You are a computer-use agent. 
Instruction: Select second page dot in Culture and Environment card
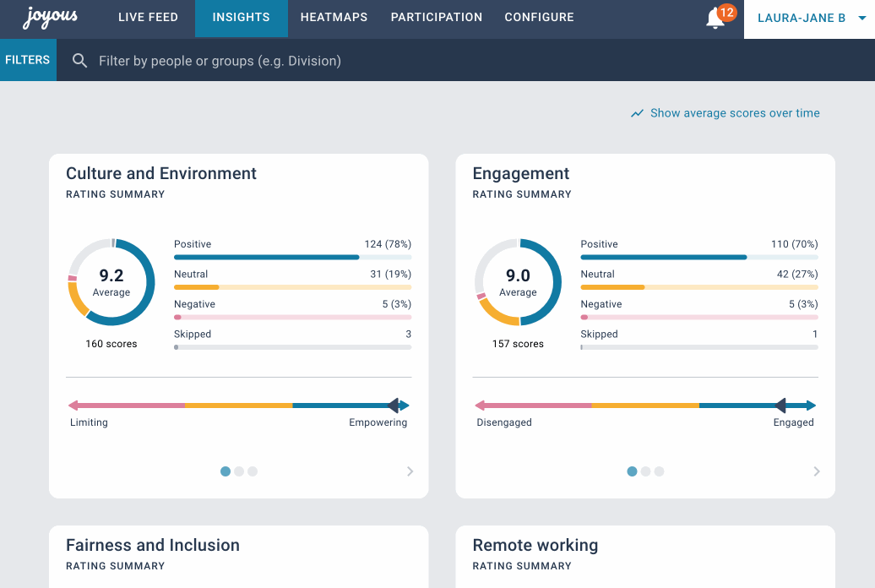pyautogui.click(x=239, y=471)
